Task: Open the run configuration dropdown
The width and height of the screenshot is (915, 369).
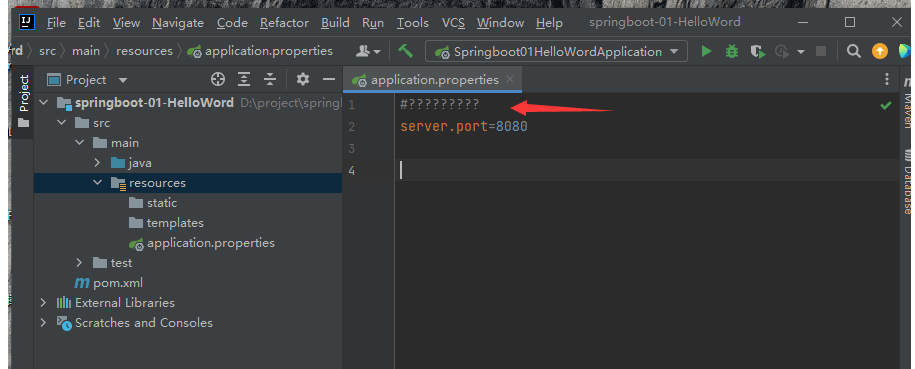Action: 557,51
